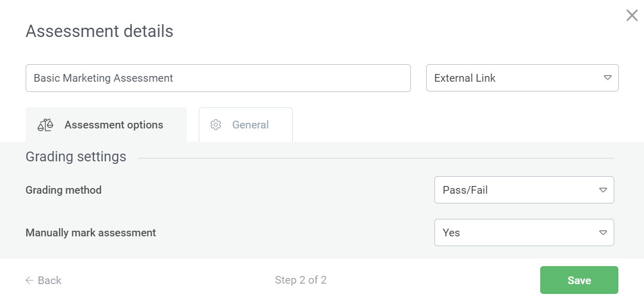Open the Manually mark assessment Yes dropdown

(x=524, y=233)
